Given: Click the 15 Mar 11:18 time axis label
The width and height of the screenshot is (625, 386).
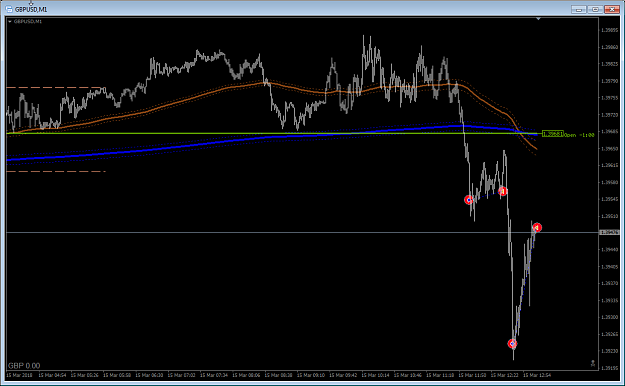Looking at the screenshot, I should [440, 375].
